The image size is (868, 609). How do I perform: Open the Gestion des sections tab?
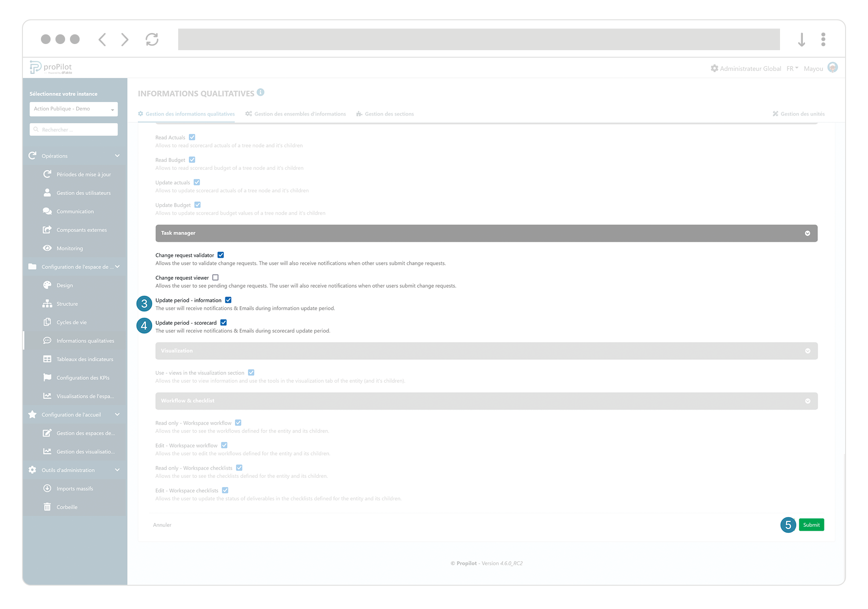click(x=389, y=114)
